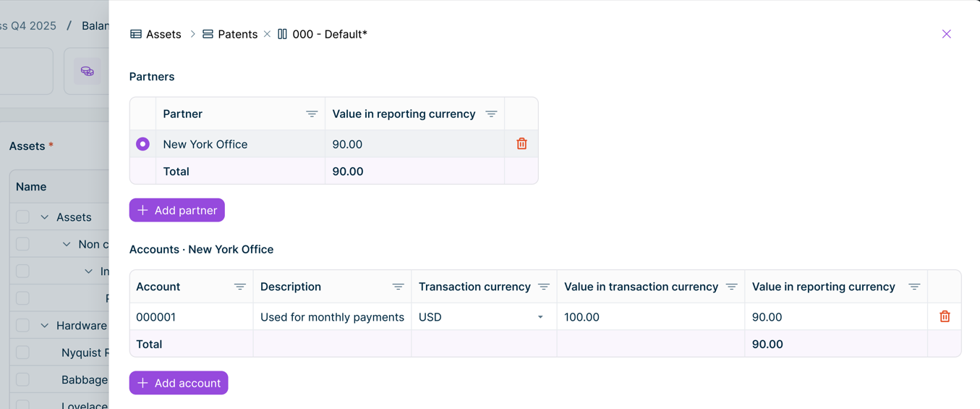
Task: Click the currency coins icon button
Action: point(88,72)
